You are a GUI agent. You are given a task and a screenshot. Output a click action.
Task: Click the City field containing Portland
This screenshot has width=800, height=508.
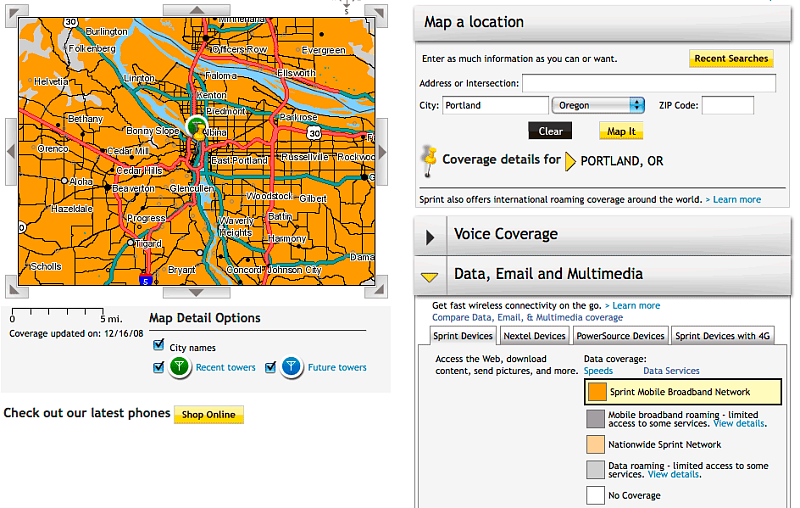pyautogui.click(x=495, y=106)
